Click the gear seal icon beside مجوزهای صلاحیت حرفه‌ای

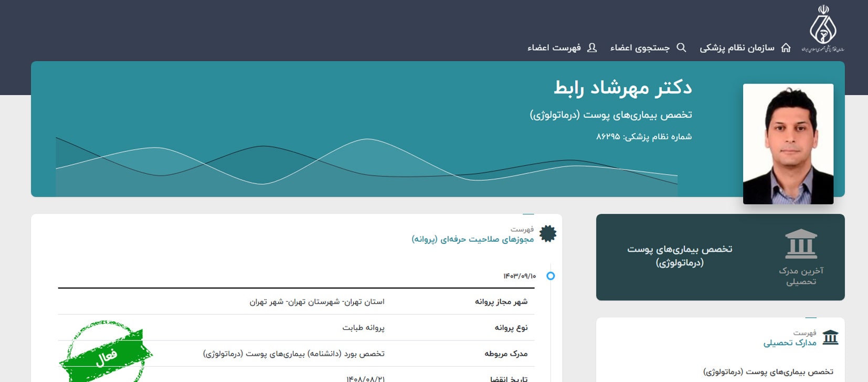coord(548,234)
